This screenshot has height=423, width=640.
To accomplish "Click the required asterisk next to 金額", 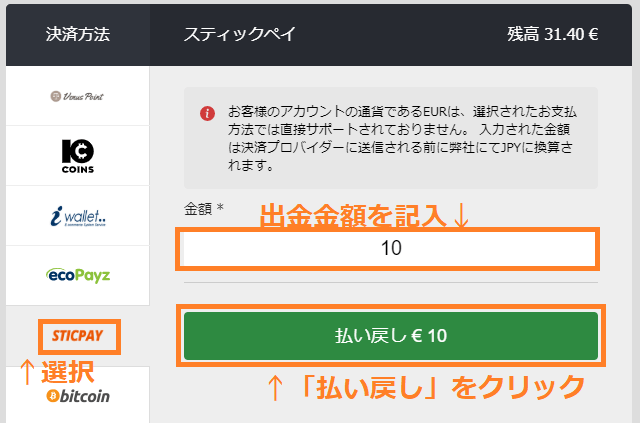I will click(219, 208).
